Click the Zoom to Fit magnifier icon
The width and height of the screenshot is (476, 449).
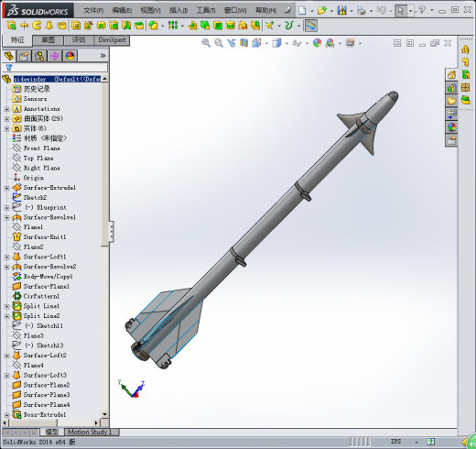click(206, 43)
